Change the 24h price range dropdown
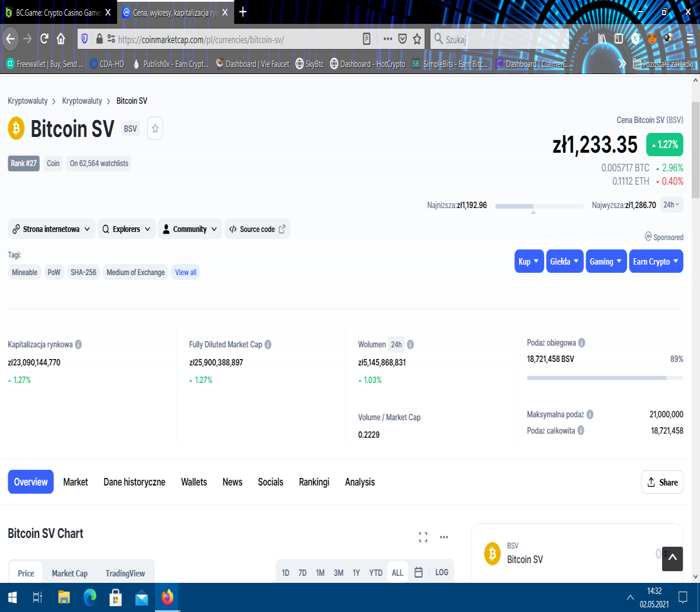700x612 pixels. (671, 205)
